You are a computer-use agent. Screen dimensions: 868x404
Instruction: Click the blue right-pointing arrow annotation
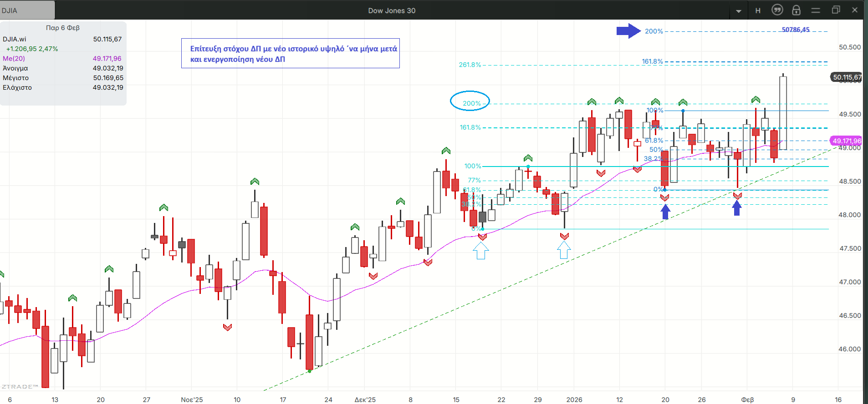[x=628, y=31]
